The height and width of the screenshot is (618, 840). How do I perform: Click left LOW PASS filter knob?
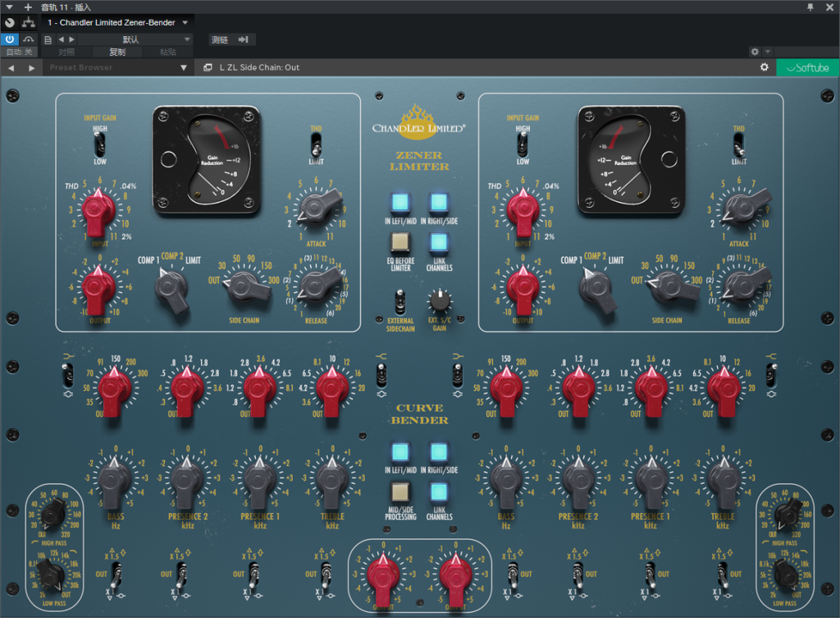(x=52, y=575)
